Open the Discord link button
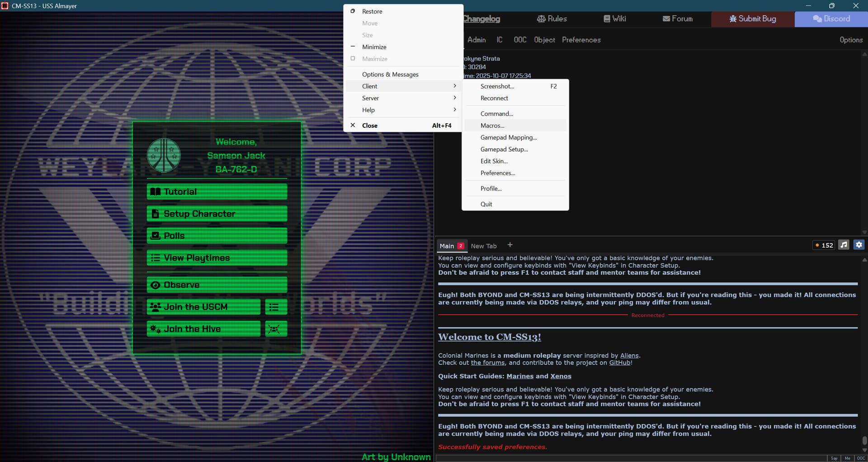868x462 pixels. click(831, 19)
